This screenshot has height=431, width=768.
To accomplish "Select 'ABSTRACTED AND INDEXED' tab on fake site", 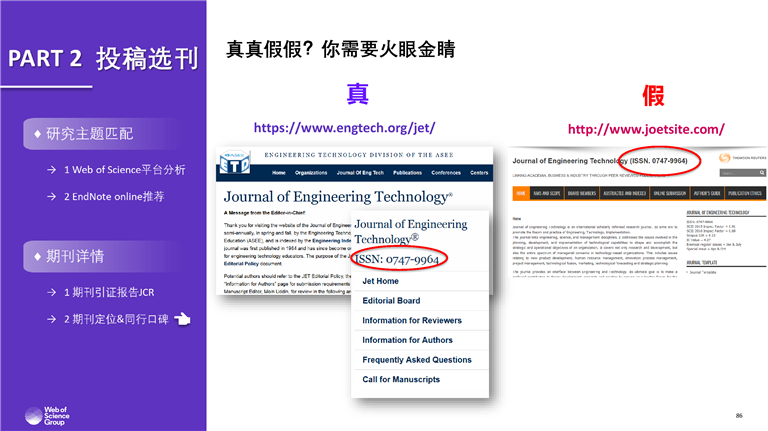I will coord(624,193).
